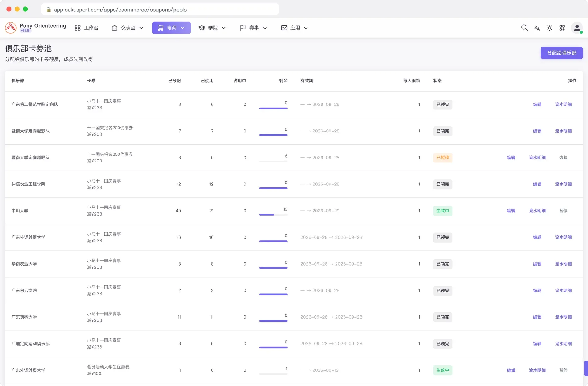Open 流水明细 for 华南农业大学
The image size is (588, 386).
pyautogui.click(x=563, y=264)
